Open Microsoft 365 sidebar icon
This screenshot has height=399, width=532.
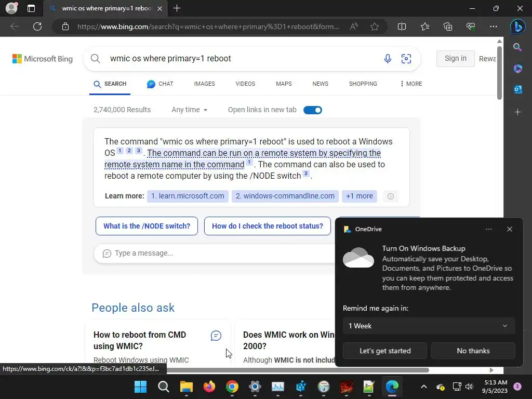pyautogui.click(x=517, y=69)
